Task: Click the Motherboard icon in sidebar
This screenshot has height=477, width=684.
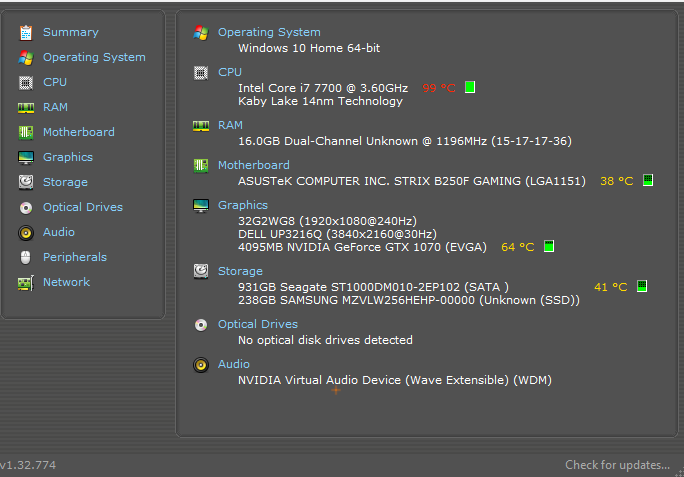Action: (26, 133)
